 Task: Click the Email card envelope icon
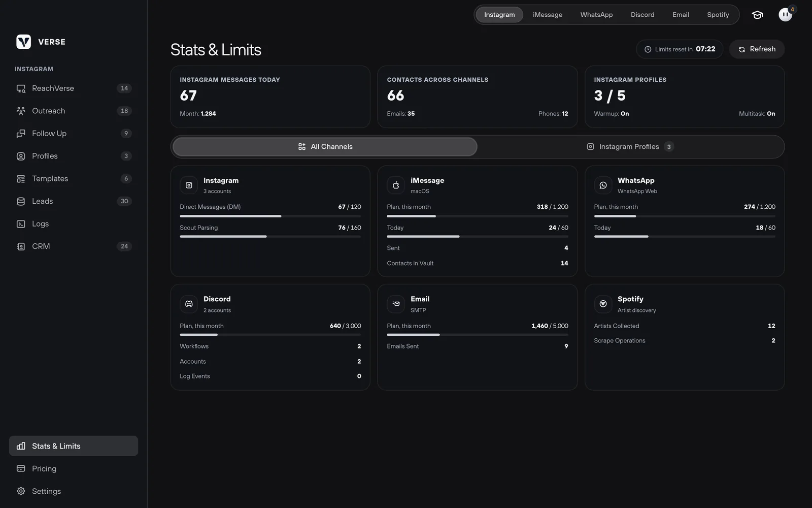[x=396, y=304]
